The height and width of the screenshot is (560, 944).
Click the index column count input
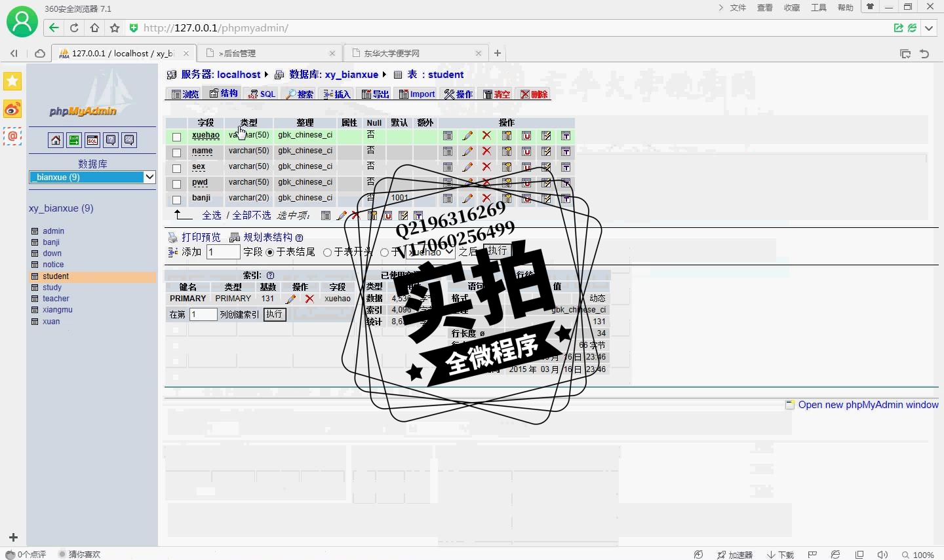[203, 314]
